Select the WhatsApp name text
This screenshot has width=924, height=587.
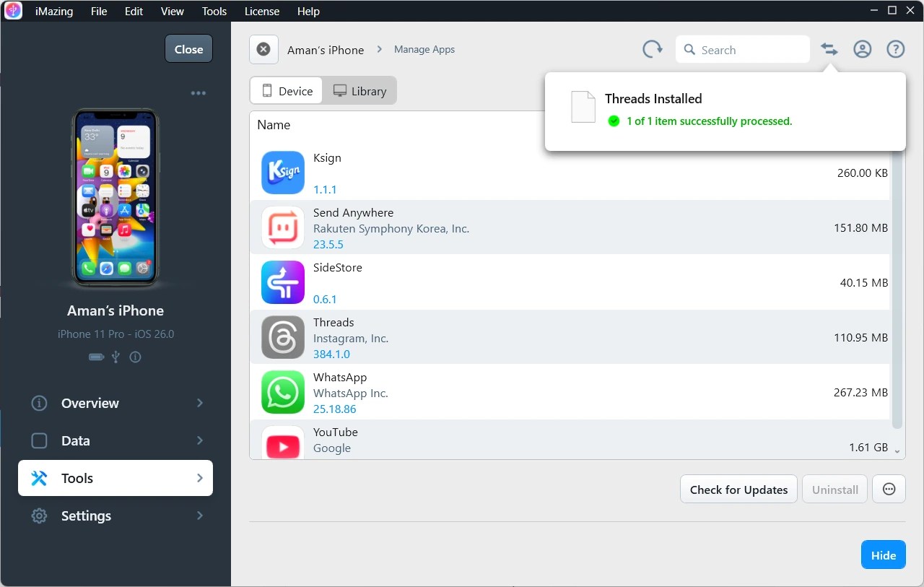click(340, 378)
